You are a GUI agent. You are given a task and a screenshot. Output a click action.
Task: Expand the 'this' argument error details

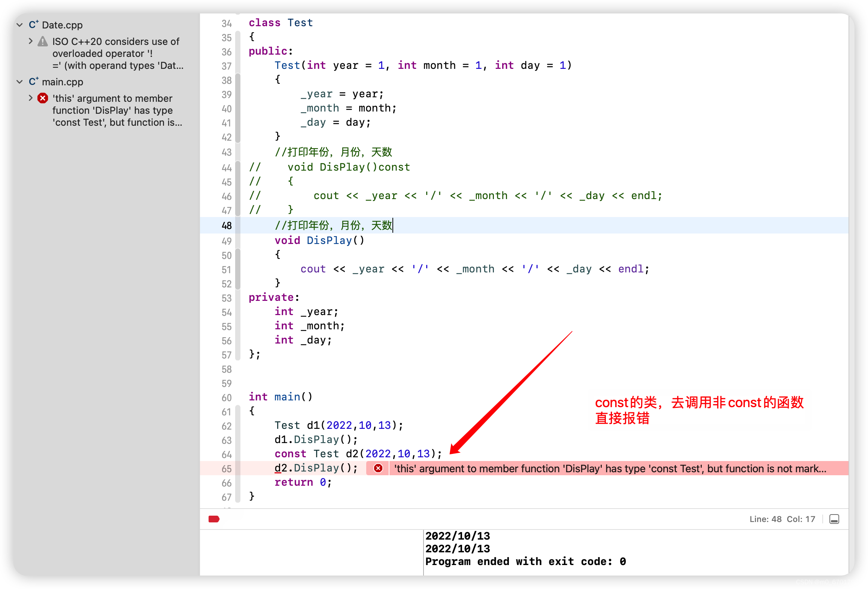pos(31,98)
